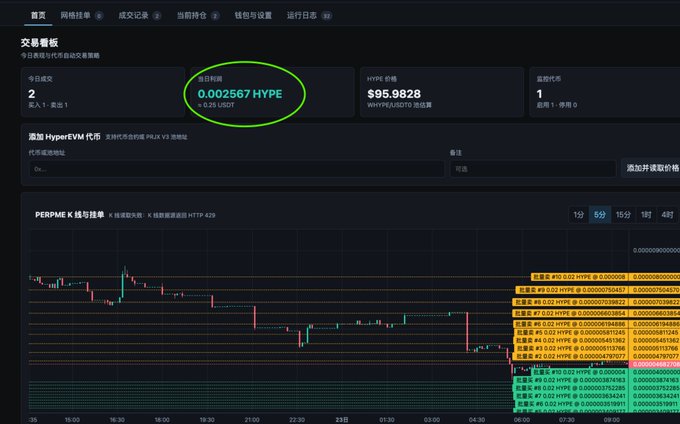Click the ≈ 0.25 USDT estimate
The width and height of the screenshot is (680, 424).
216,105
